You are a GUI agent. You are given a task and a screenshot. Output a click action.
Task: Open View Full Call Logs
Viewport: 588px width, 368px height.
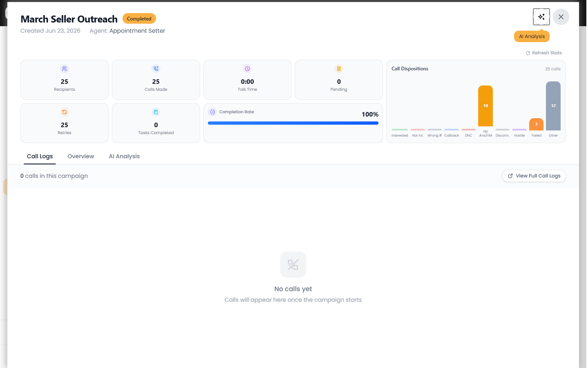coord(534,176)
